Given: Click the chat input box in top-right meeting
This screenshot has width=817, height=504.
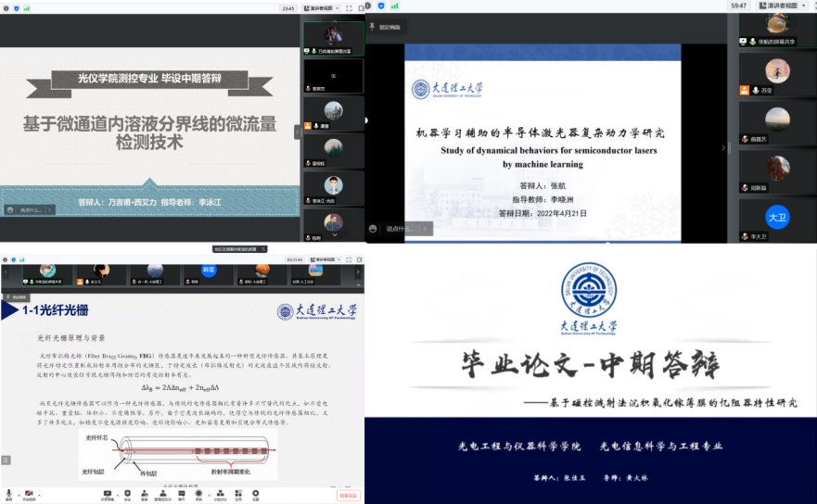Looking at the screenshot, I should (399, 229).
